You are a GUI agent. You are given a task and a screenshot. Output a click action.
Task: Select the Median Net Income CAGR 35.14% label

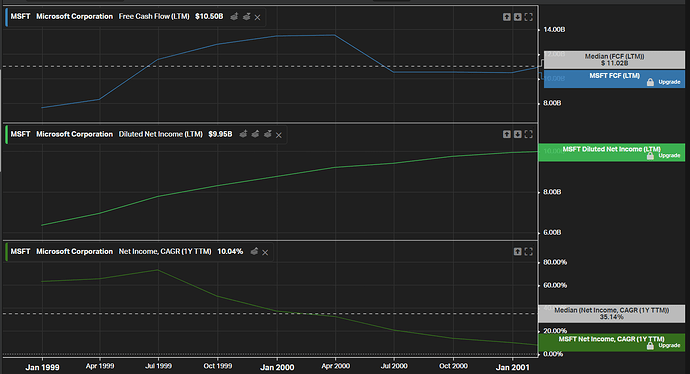click(x=612, y=314)
